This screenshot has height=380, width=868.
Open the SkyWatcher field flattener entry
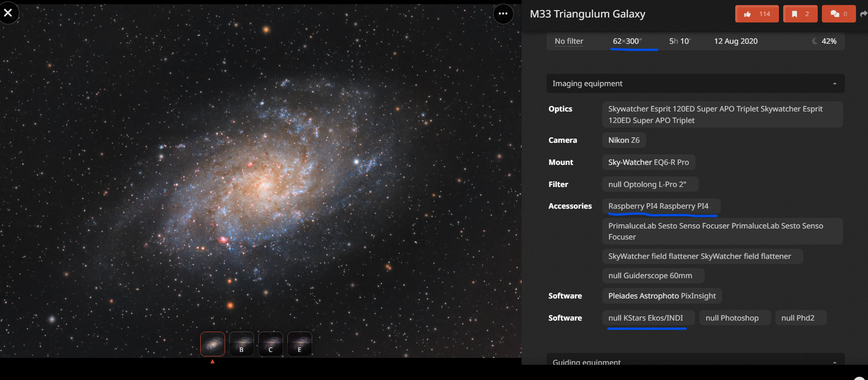[x=702, y=256]
